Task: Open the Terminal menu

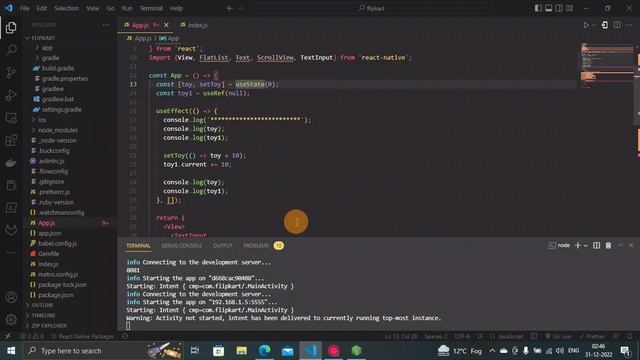Action: [x=151, y=8]
